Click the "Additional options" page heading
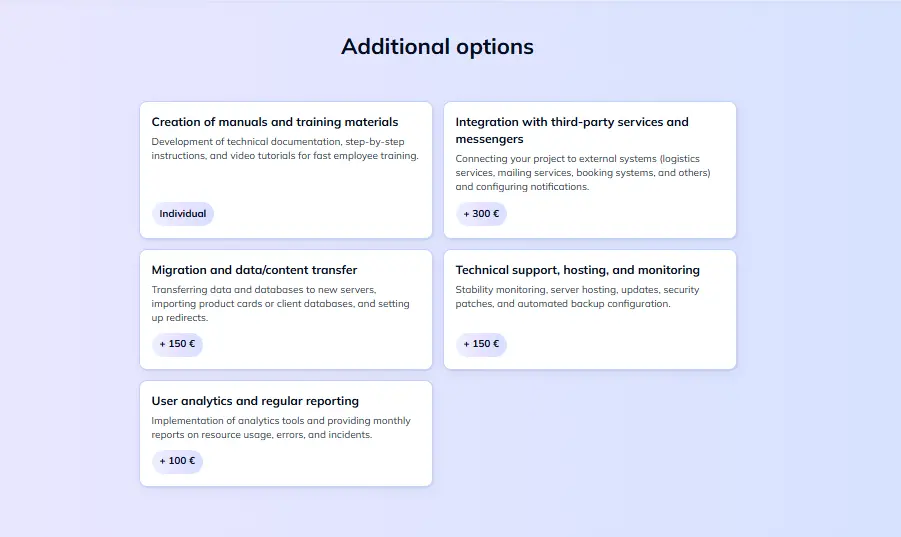The image size is (901, 537). [x=437, y=47]
